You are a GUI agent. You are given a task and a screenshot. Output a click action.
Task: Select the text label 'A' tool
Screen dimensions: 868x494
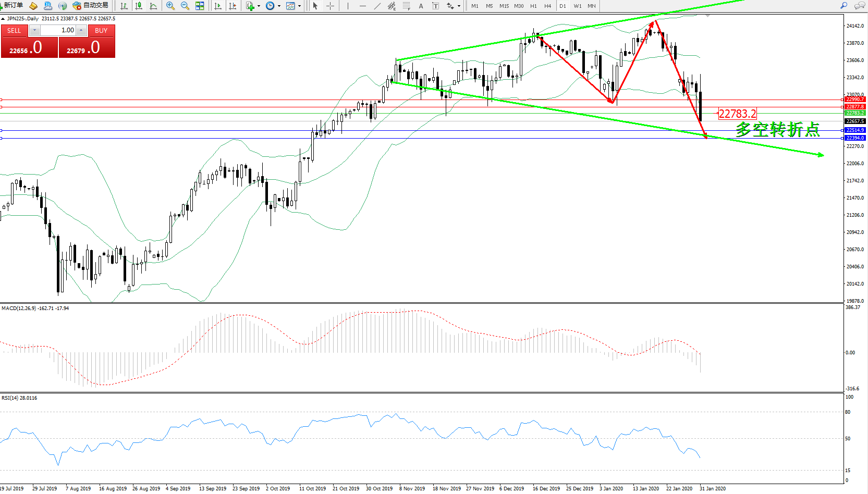coord(421,6)
